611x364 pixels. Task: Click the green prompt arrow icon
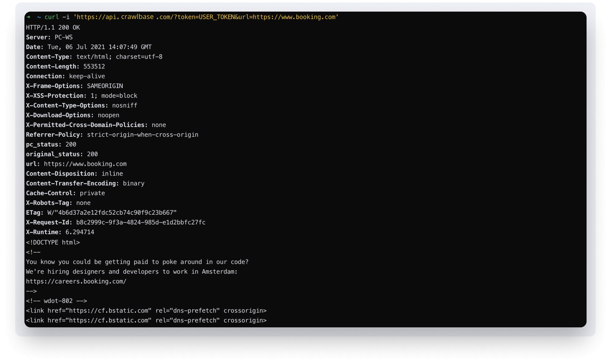[x=28, y=17]
